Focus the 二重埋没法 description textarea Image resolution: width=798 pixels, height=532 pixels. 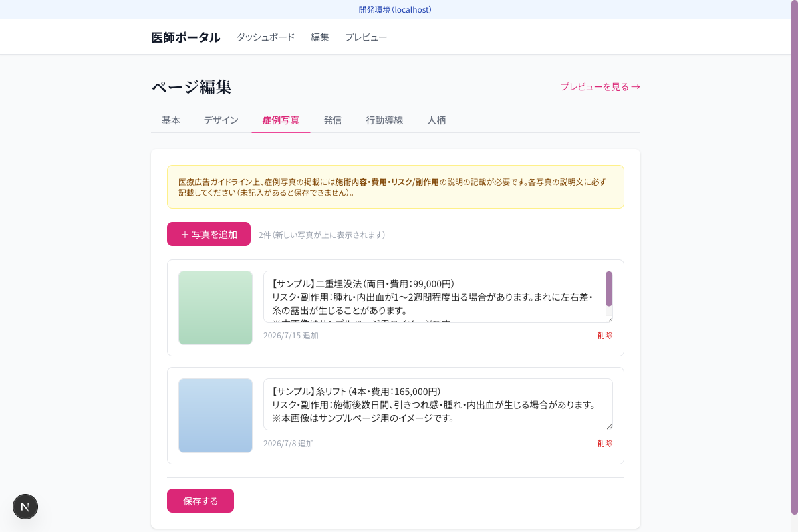(438, 297)
